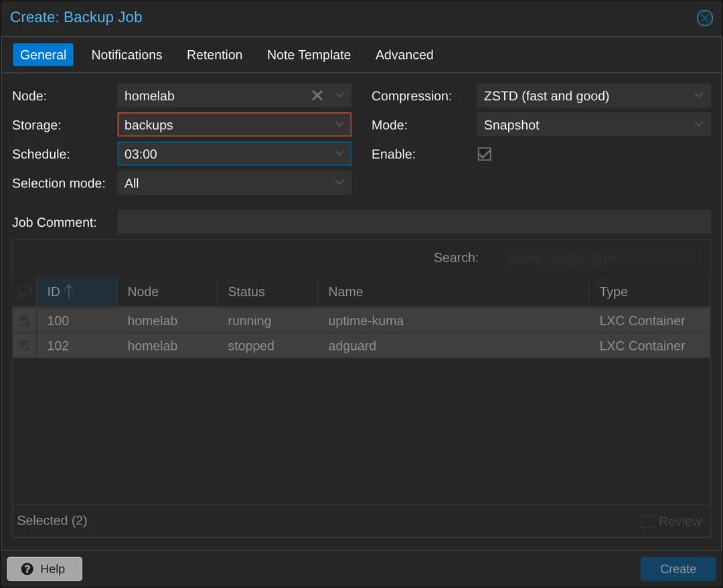
Task: Open the Note Template tab
Action: coord(309,55)
